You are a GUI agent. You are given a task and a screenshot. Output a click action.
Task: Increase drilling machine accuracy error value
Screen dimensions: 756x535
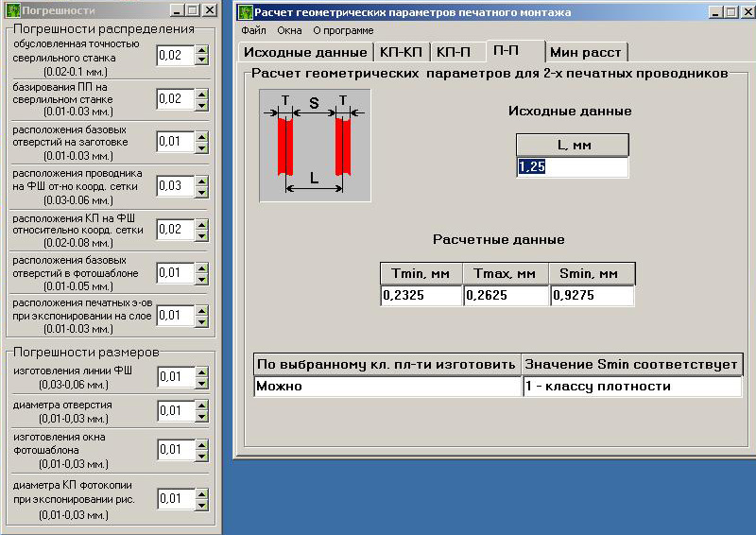(x=201, y=51)
